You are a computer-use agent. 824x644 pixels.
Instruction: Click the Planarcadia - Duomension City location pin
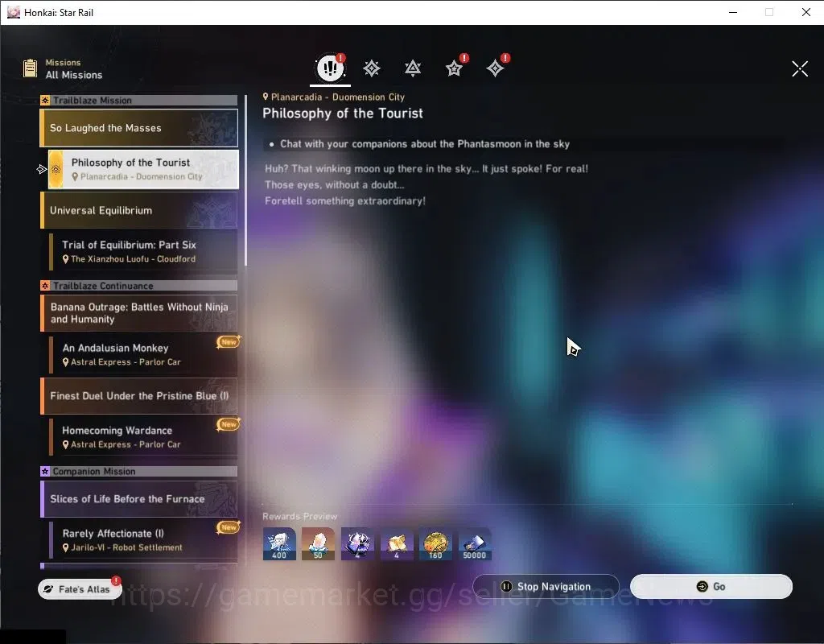pos(266,97)
